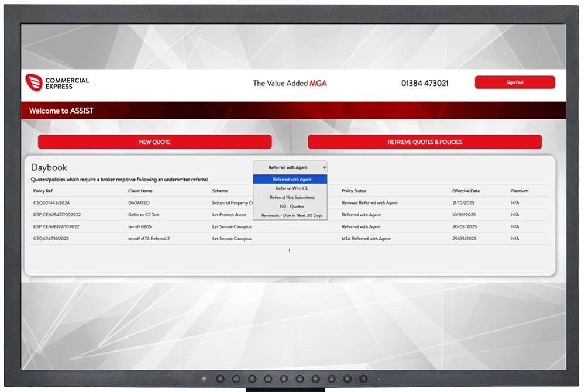Choose 'Referral With CE' from dropdown
Viewport: 585px width, 392px height.
tap(290, 188)
